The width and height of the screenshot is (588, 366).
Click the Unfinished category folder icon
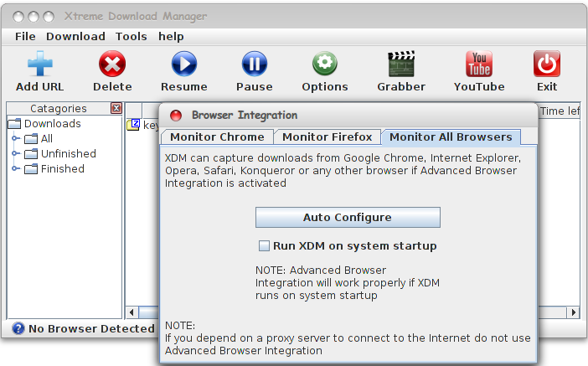point(31,154)
